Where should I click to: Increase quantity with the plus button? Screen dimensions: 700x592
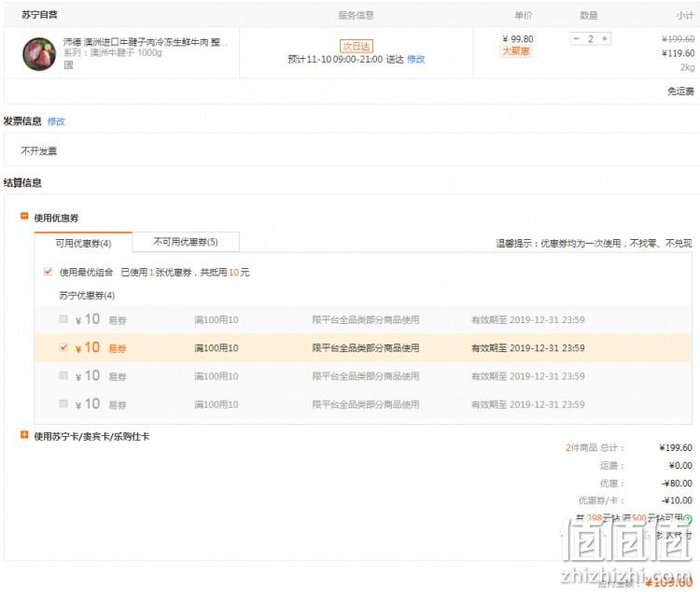605,39
